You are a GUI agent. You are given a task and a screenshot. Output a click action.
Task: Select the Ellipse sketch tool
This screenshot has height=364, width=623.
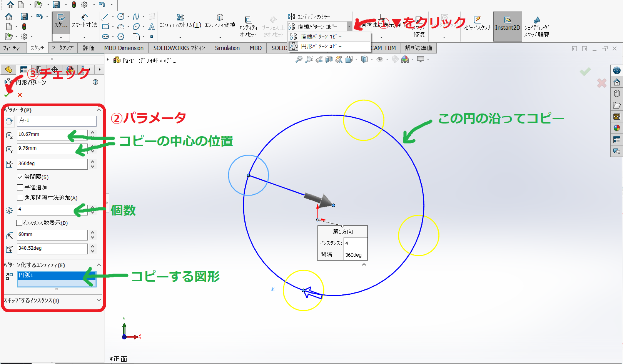136,27
